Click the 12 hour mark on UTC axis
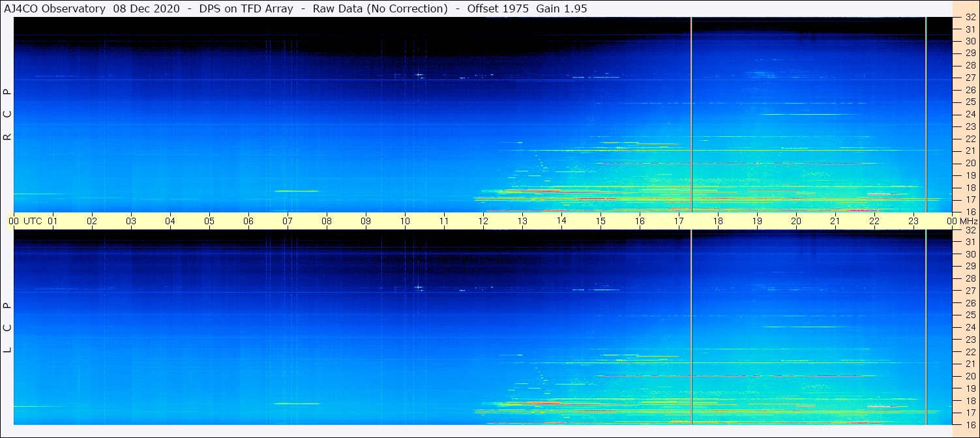 [483, 221]
